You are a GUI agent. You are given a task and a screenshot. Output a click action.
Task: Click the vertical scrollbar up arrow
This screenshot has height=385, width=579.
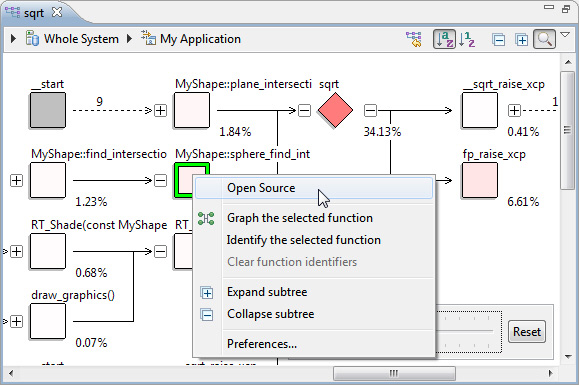click(568, 62)
